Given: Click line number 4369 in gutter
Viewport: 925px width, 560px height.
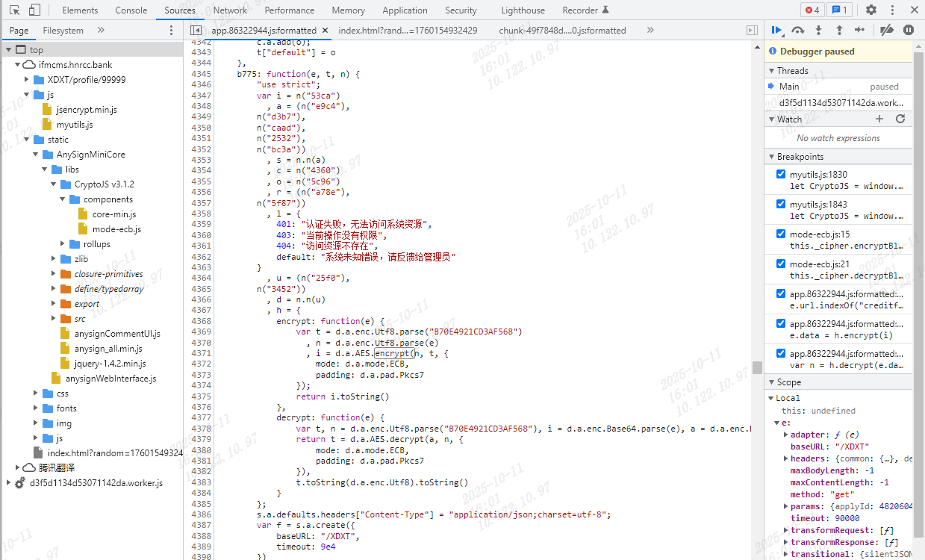Looking at the screenshot, I should [201, 332].
